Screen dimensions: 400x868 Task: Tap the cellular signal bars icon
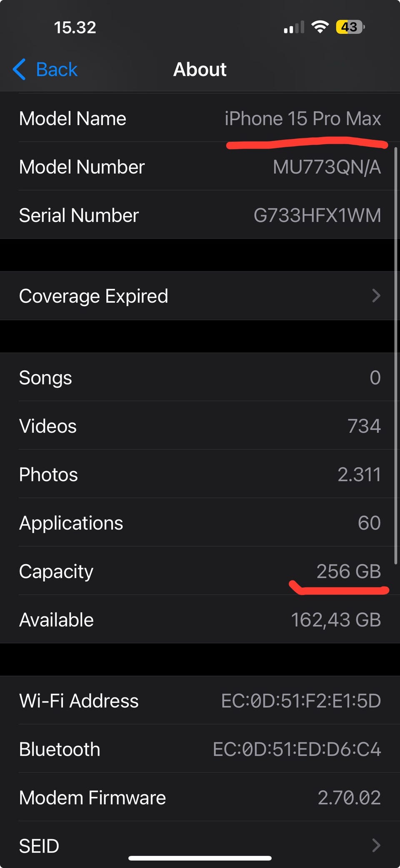294,28
